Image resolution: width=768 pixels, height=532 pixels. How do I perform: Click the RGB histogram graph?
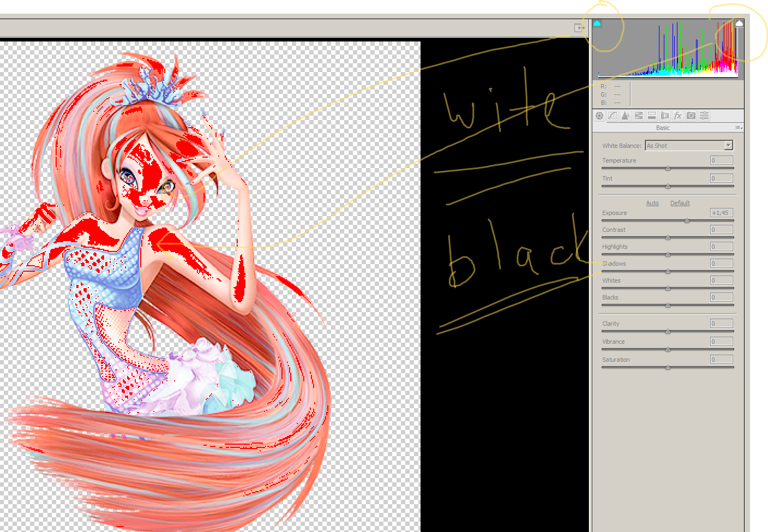coord(668,49)
